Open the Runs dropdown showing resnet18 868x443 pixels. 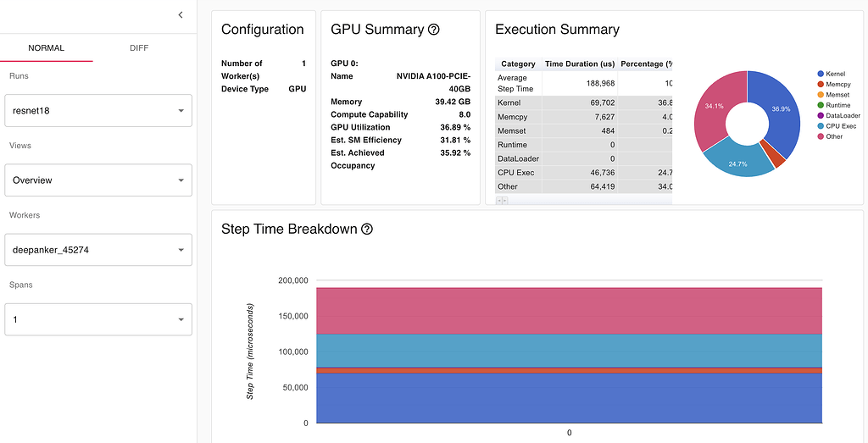click(98, 111)
